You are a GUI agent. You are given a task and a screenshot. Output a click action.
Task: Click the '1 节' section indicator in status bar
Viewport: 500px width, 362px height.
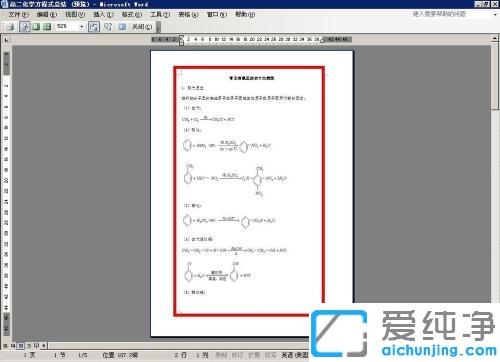[59, 355]
